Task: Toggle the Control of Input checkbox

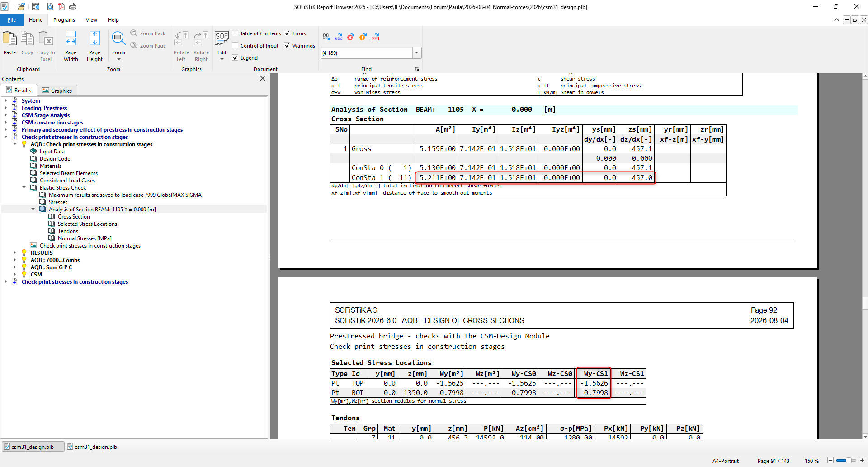Action: [x=235, y=45]
